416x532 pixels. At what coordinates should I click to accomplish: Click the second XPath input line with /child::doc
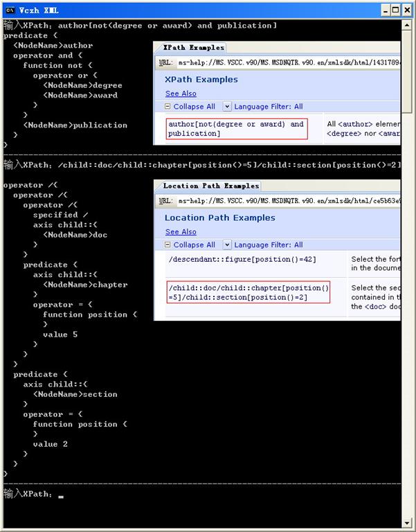tap(202, 165)
